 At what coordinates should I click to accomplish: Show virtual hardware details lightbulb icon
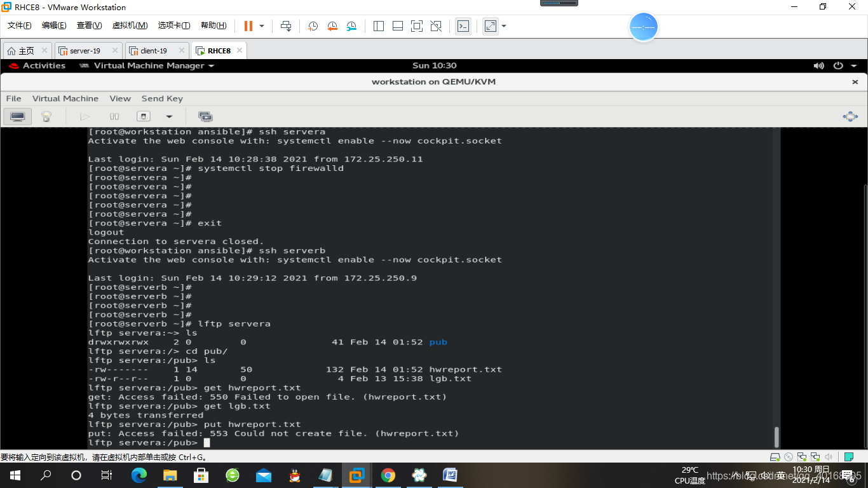(x=46, y=116)
